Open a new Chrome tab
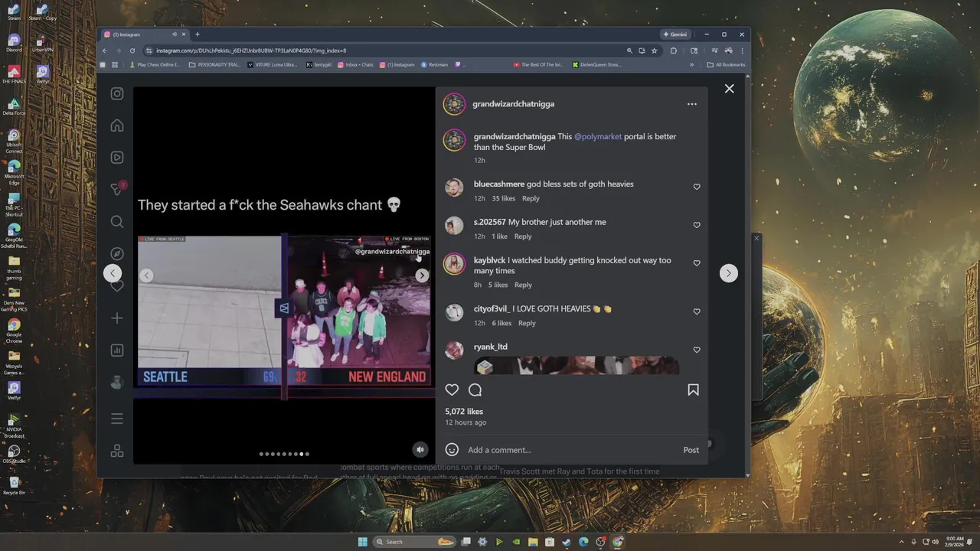 point(197,34)
